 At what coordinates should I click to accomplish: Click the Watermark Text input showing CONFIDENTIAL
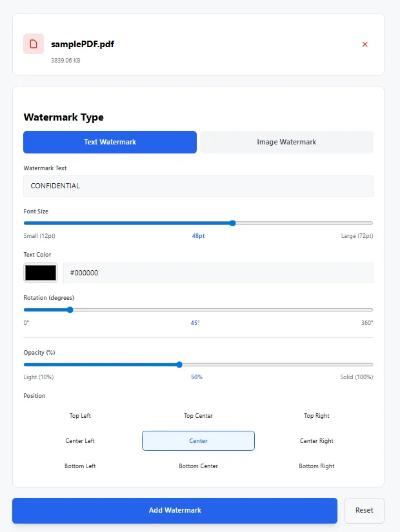point(198,186)
